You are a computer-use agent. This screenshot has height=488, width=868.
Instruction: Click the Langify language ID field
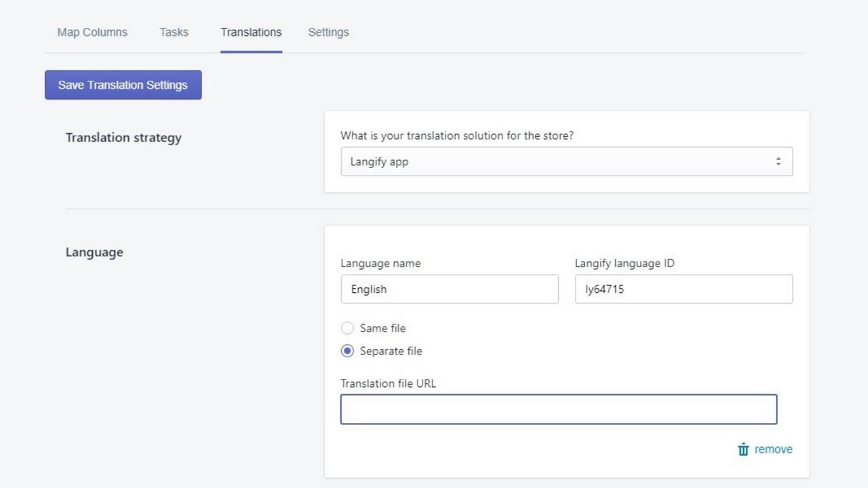click(x=683, y=289)
